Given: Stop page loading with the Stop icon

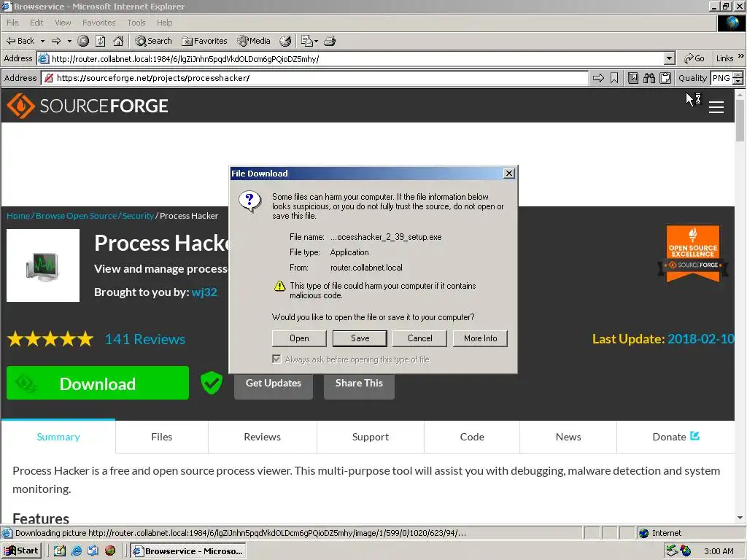Looking at the screenshot, I should click(x=83, y=41).
